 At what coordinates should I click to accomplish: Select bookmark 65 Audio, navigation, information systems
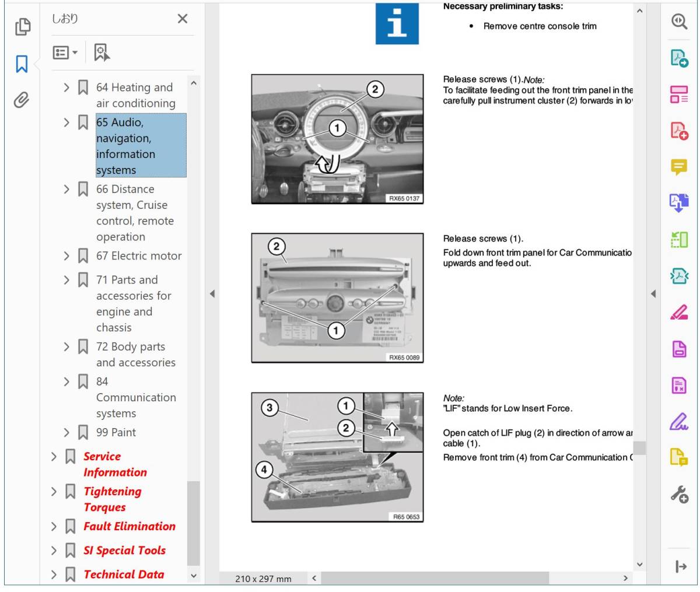(141, 146)
